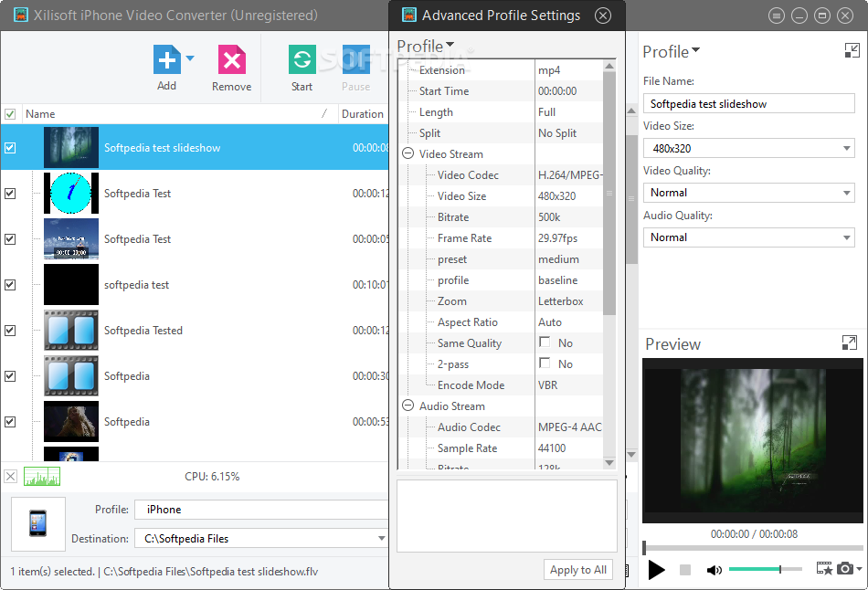
Task: Select the Softpedia test slideshow thumbnail
Action: [x=71, y=148]
